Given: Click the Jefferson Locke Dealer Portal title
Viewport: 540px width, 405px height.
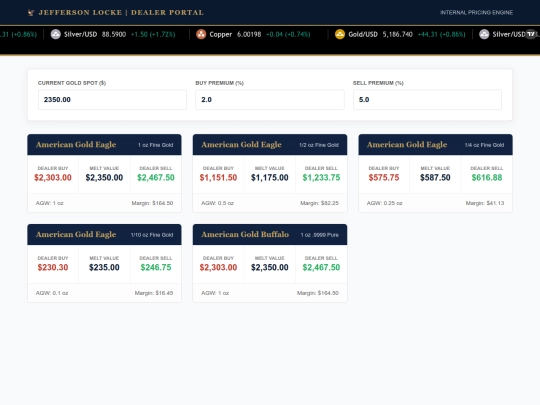Looking at the screenshot, I should [121, 13].
